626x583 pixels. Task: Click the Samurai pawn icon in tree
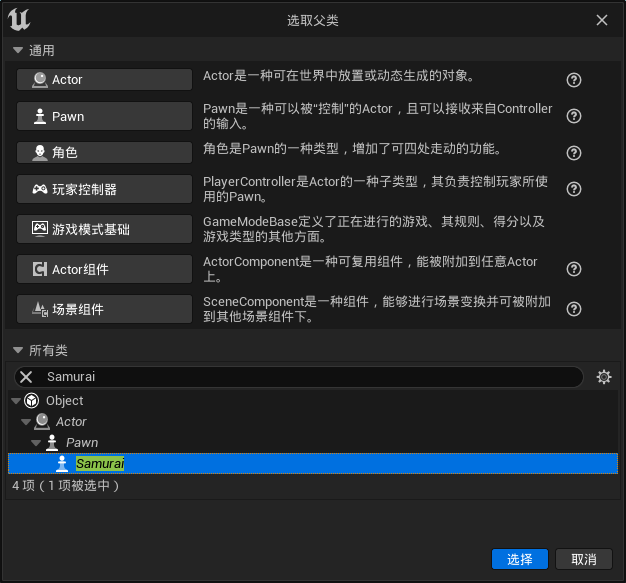(62, 464)
